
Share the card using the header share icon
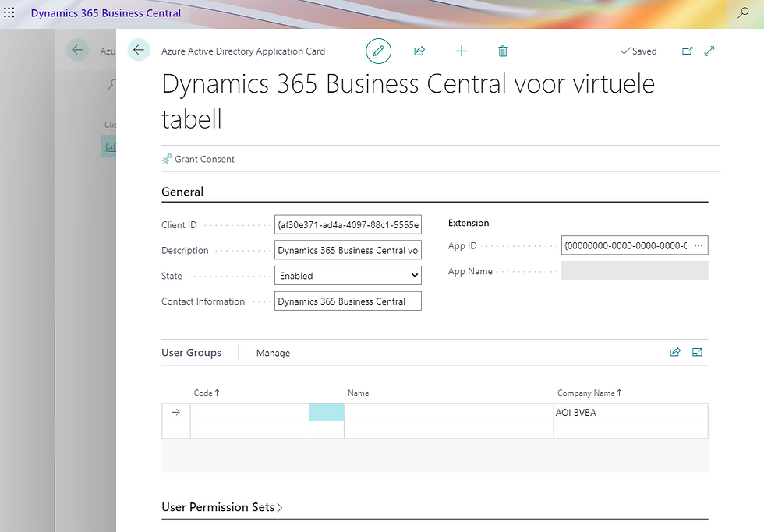pos(419,51)
